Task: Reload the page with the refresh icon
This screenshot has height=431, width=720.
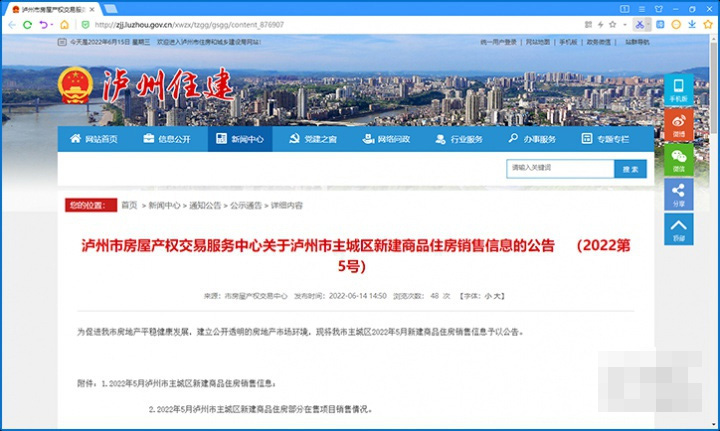Action: tap(29, 24)
